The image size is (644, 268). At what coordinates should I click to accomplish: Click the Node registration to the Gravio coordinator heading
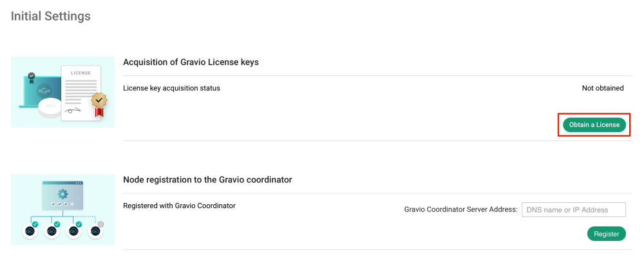coord(207,180)
